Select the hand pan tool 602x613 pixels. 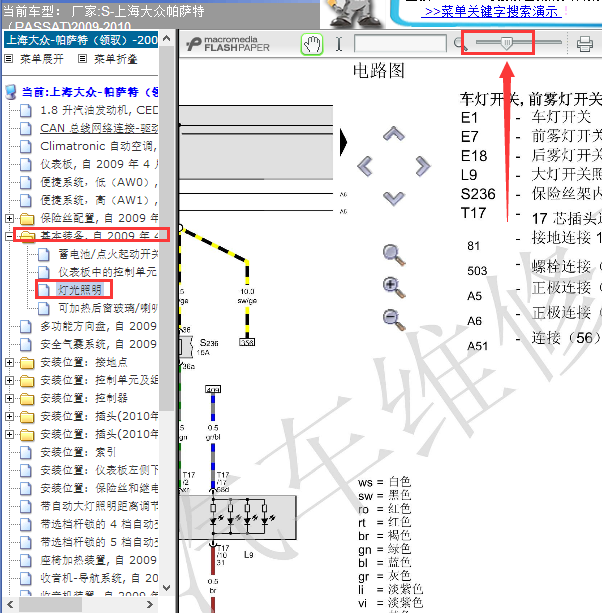(x=312, y=44)
